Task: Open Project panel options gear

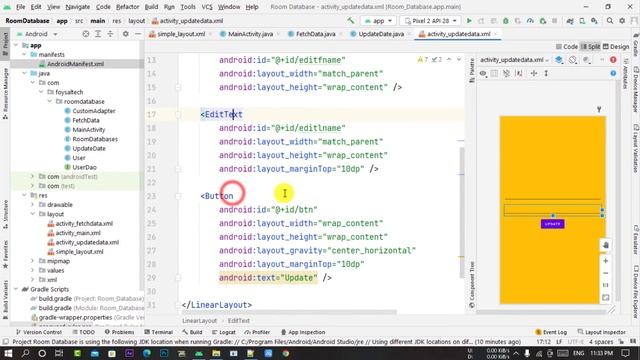Action: click(126, 34)
